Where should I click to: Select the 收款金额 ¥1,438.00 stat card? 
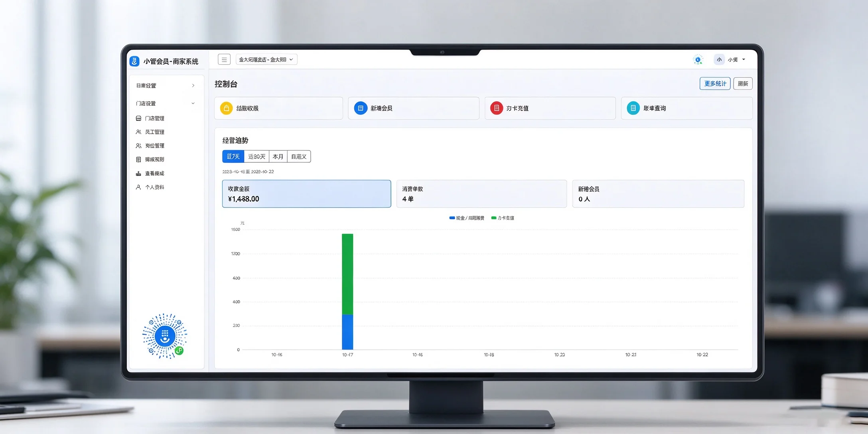pos(306,193)
